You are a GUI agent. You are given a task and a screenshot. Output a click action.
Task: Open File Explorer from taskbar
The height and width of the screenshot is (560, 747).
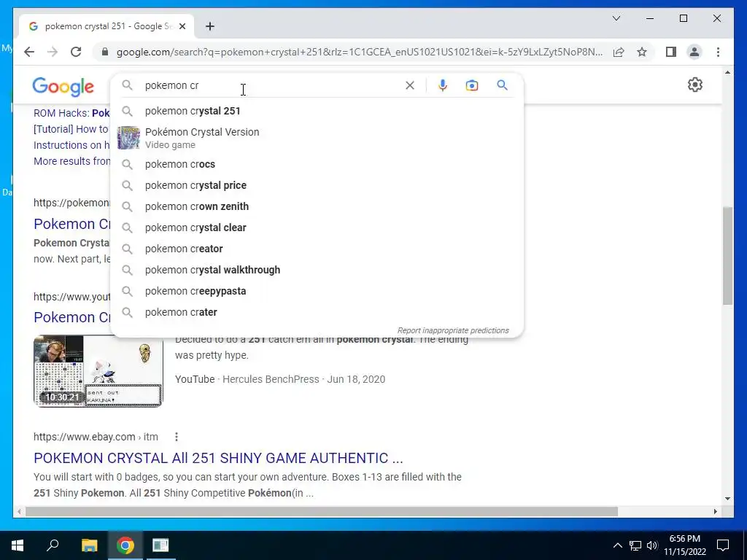tap(89, 545)
